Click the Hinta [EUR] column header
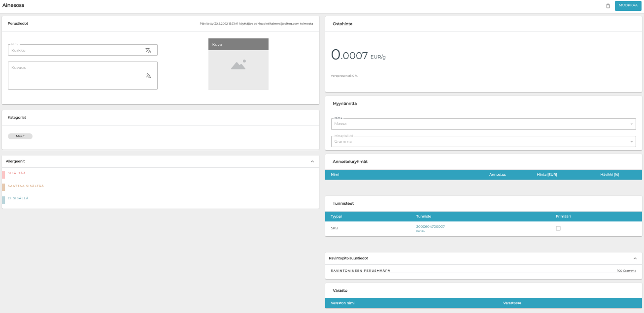The image size is (644, 313). [546, 175]
